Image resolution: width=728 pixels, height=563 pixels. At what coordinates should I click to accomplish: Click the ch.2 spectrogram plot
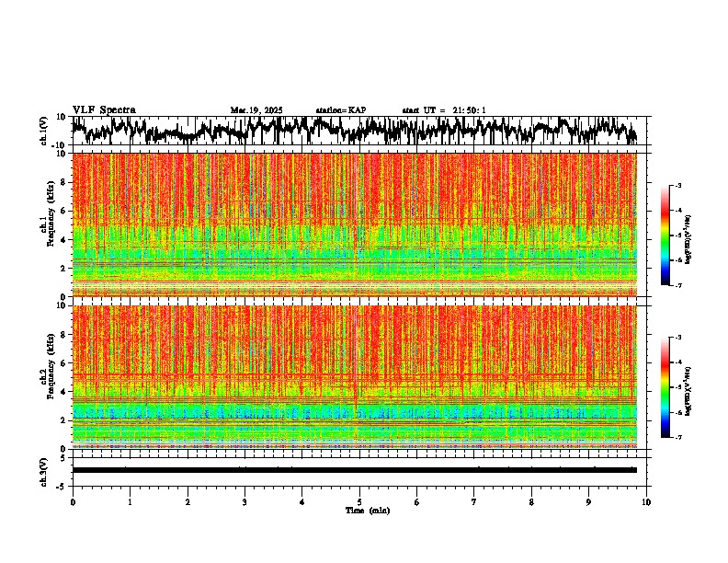coord(355,377)
